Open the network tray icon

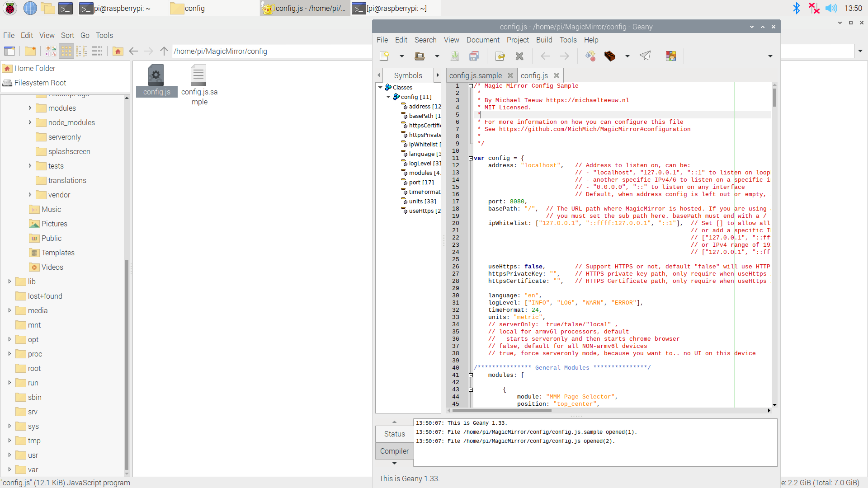pyautogui.click(x=814, y=8)
